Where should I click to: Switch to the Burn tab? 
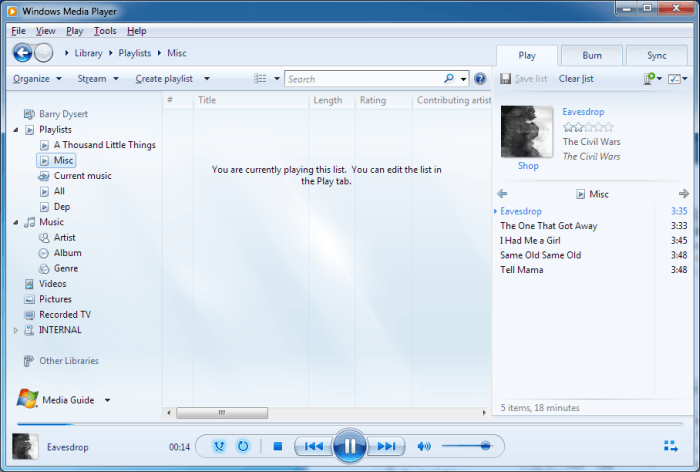[592, 55]
